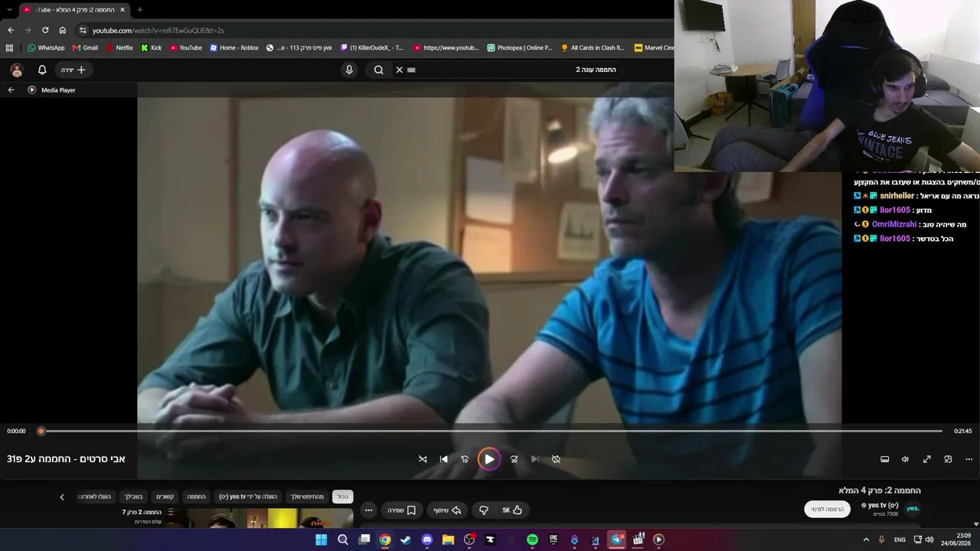Skip to the next track
This screenshot has width=980, height=551.
tap(534, 459)
